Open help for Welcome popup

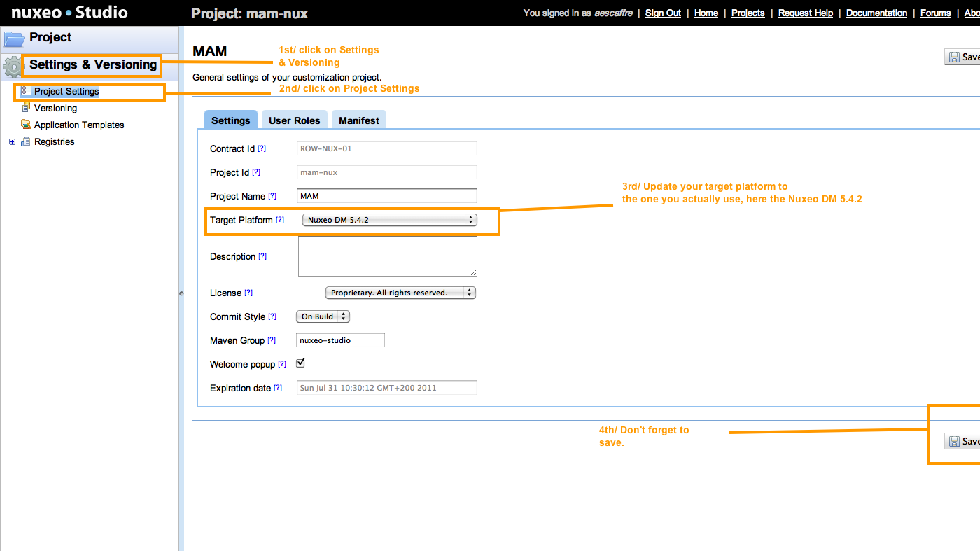pos(282,364)
